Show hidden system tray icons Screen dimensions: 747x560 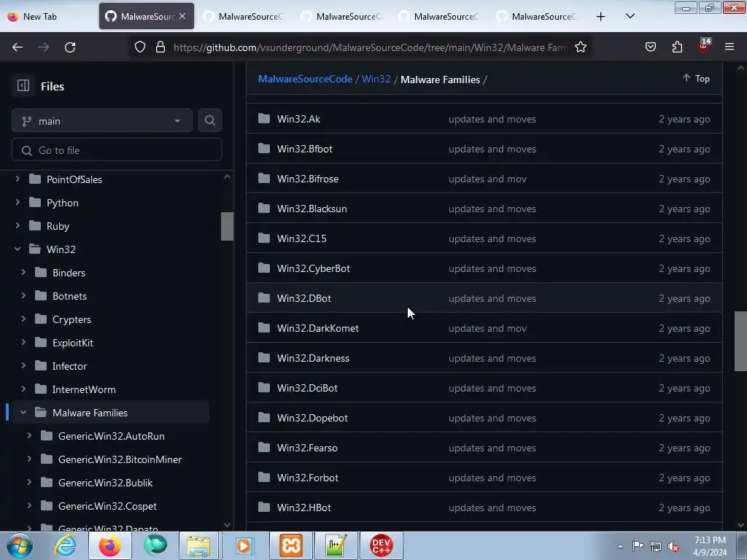tap(620, 546)
